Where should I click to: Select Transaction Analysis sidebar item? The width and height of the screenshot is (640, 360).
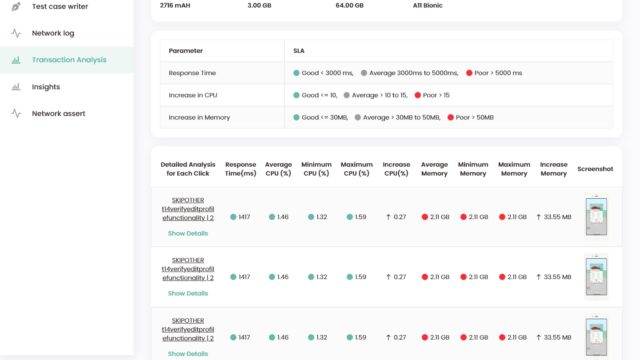pyautogui.click(x=67, y=60)
